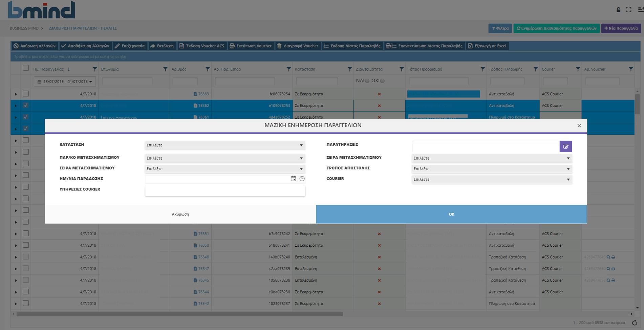644x330 pixels.
Task: Filter the Κατάσταση column
Action: 349,69
